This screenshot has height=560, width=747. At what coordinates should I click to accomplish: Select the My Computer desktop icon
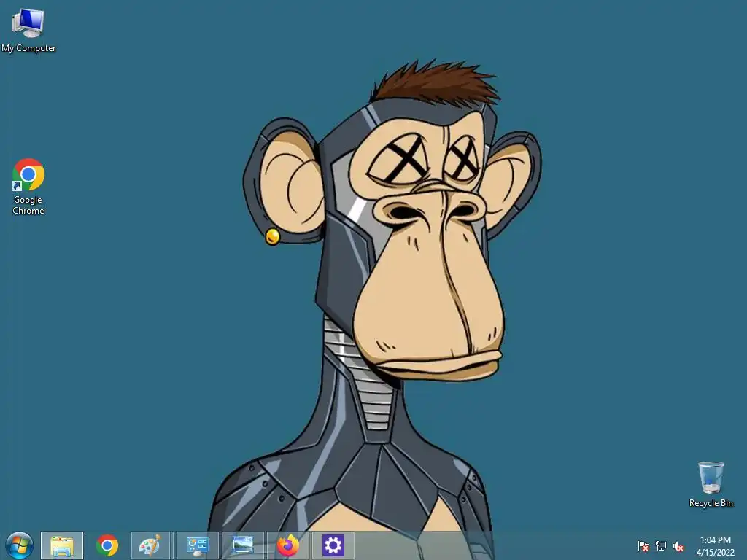(x=28, y=29)
